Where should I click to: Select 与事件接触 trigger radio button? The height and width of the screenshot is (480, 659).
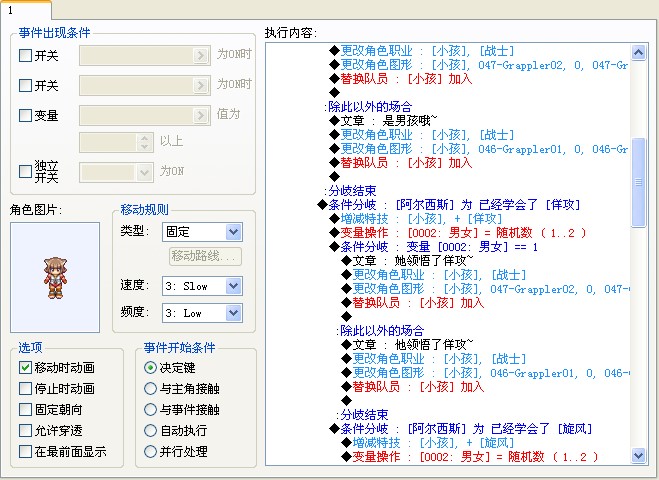[x=150, y=409]
